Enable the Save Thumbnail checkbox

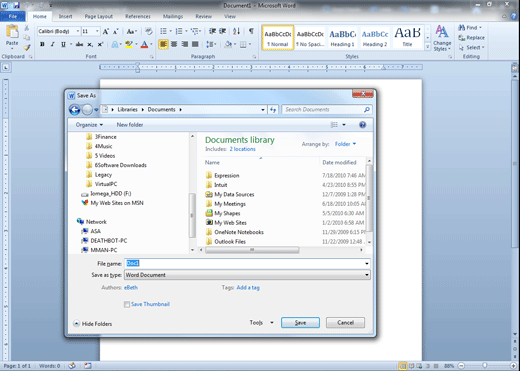click(127, 304)
